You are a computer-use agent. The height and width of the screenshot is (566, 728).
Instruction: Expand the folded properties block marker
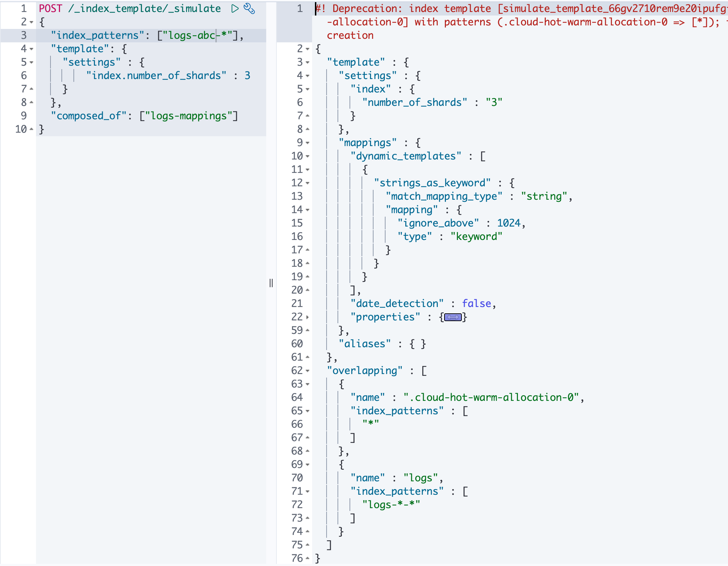click(453, 317)
